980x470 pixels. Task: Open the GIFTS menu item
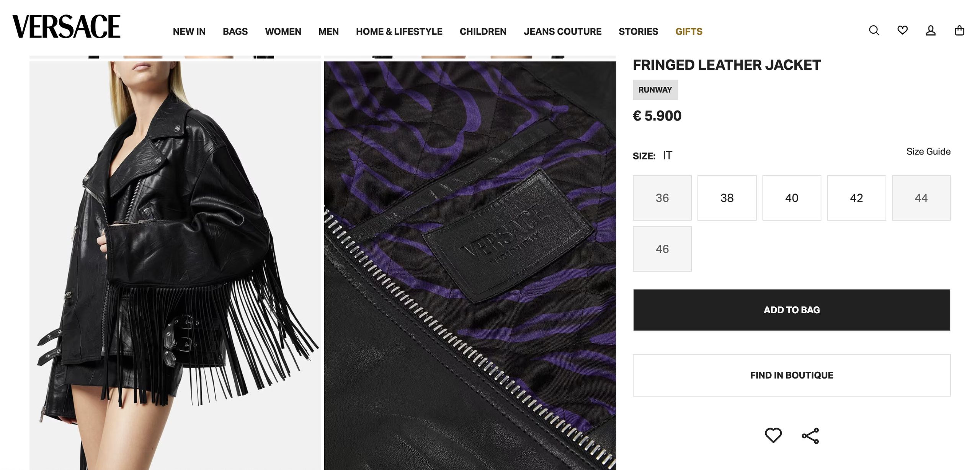pyautogui.click(x=689, y=31)
